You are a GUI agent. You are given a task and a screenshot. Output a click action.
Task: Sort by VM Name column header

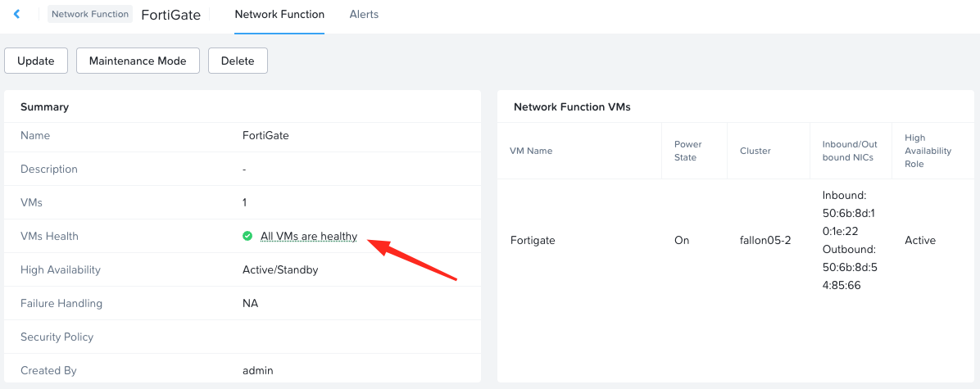[531, 151]
